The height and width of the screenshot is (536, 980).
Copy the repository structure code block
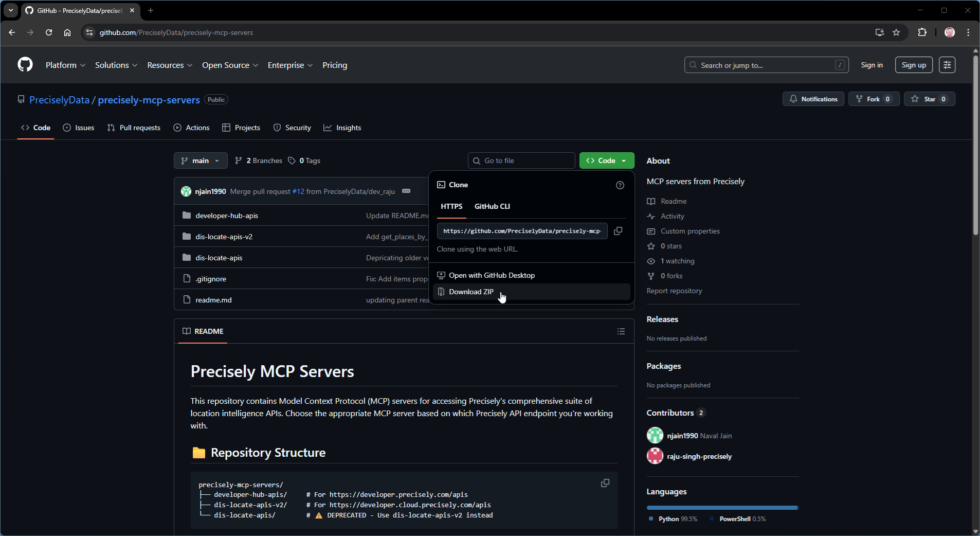point(605,483)
